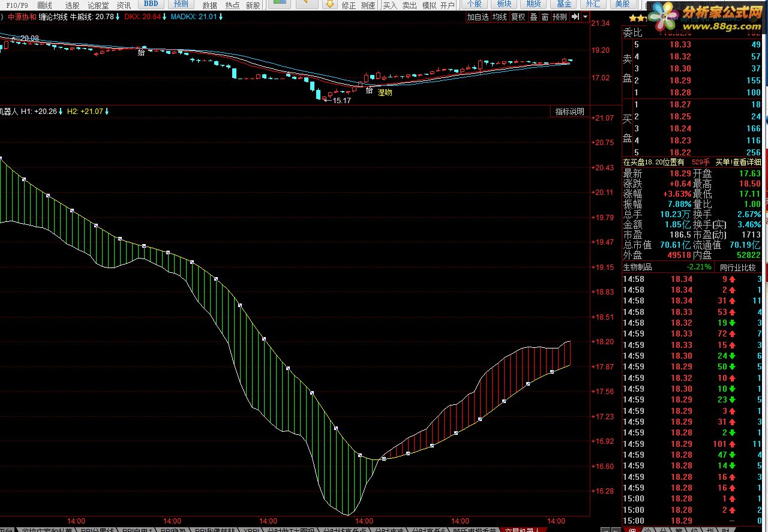This screenshot has height=532, width=768.
Task: Click the yellow down-arrow toolbar icon
Action: [329, 4]
